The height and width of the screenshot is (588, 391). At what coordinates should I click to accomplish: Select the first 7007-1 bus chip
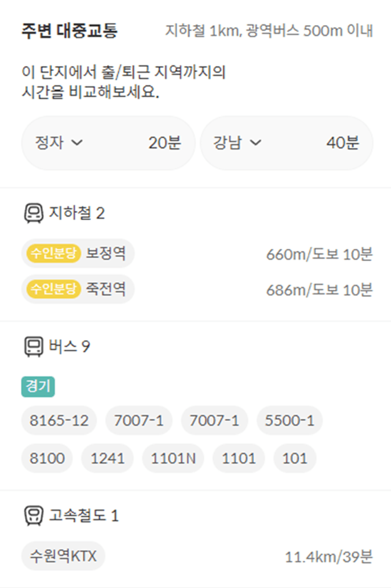coord(139,420)
